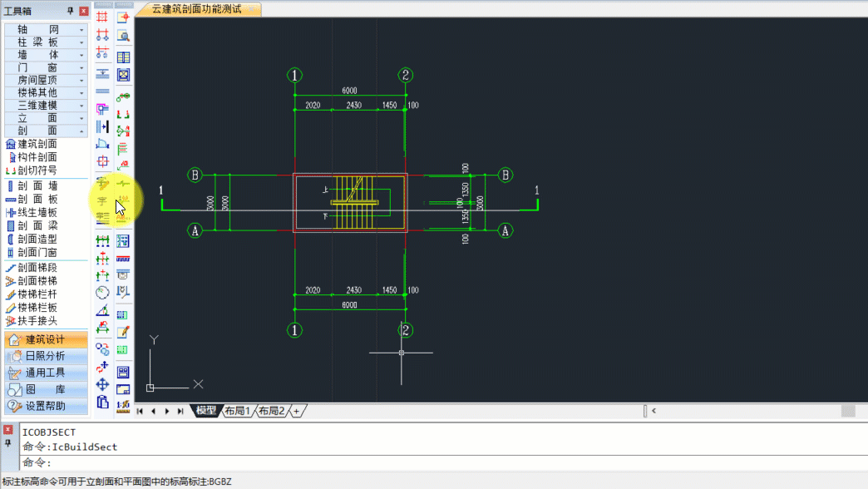Open the 设置帮助 panel
The height and width of the screenshot is (489, 868).
[x=46, y=406]
